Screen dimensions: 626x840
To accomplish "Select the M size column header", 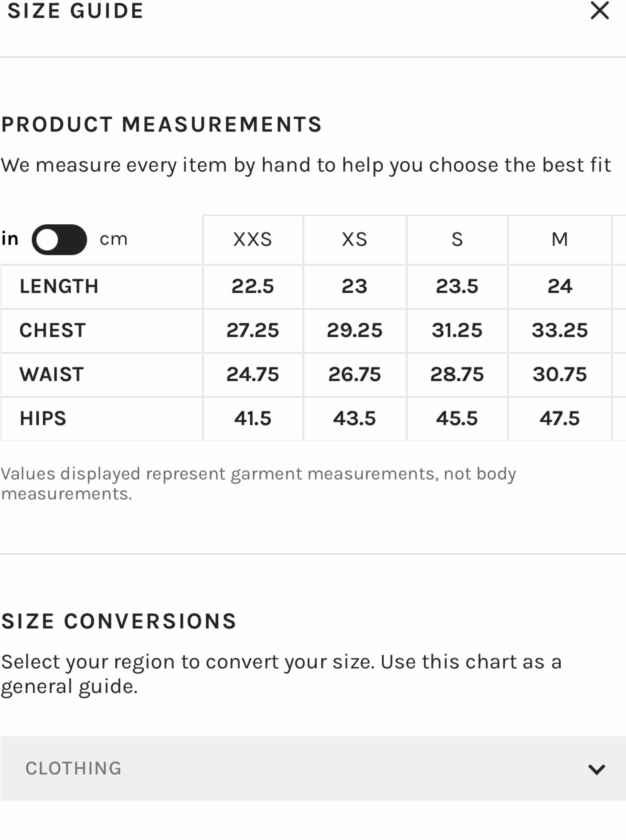I will click(560, 240).
